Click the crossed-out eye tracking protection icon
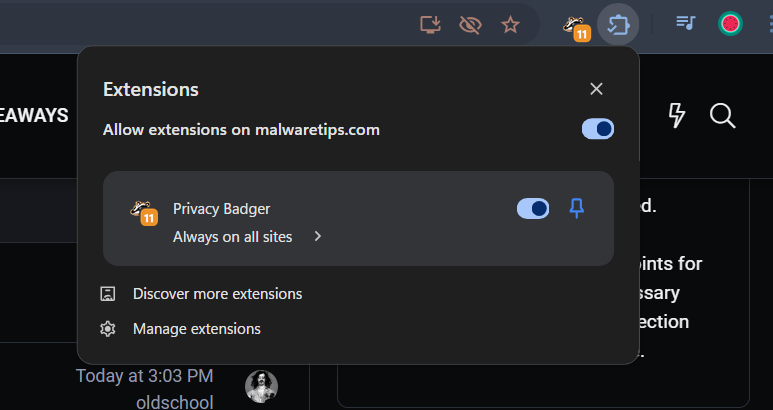 click(x=469, y=24)
